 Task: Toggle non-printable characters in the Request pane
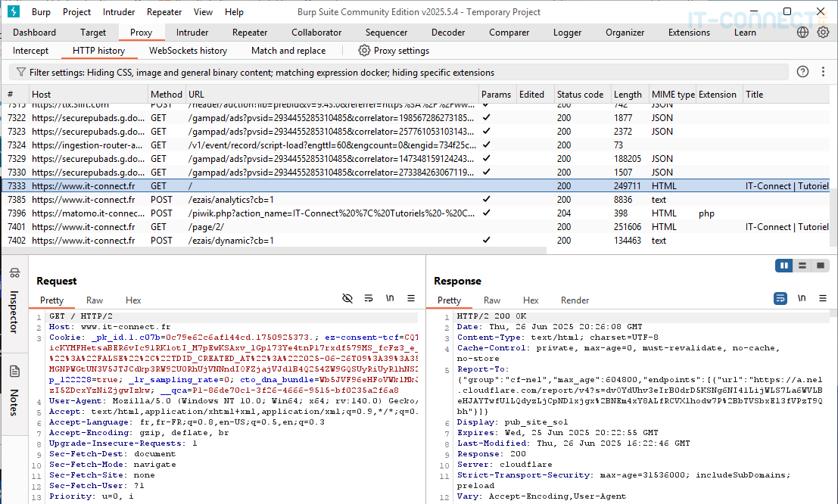point(390,299)
